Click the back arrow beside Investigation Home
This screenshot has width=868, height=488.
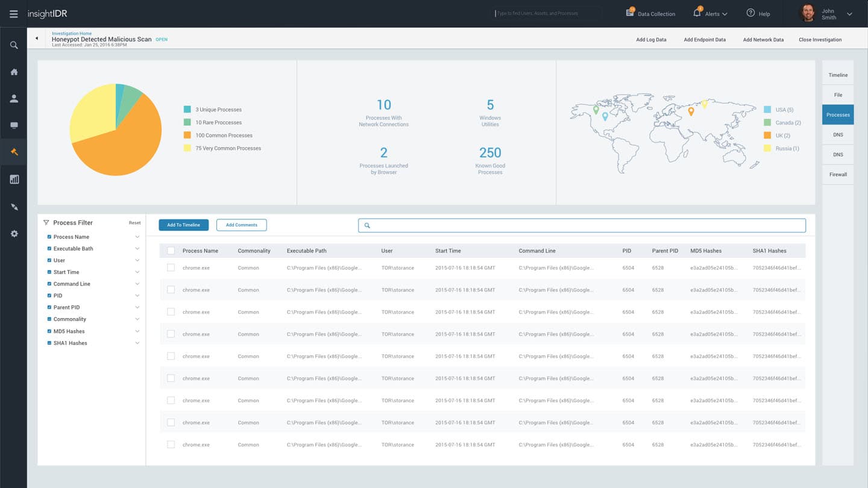(37, 39)
